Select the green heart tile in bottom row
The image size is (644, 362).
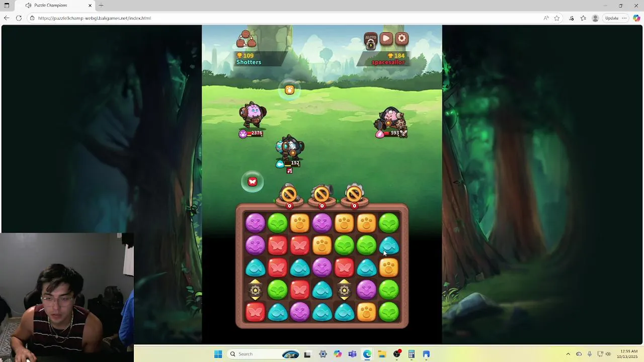coord(388,312)
